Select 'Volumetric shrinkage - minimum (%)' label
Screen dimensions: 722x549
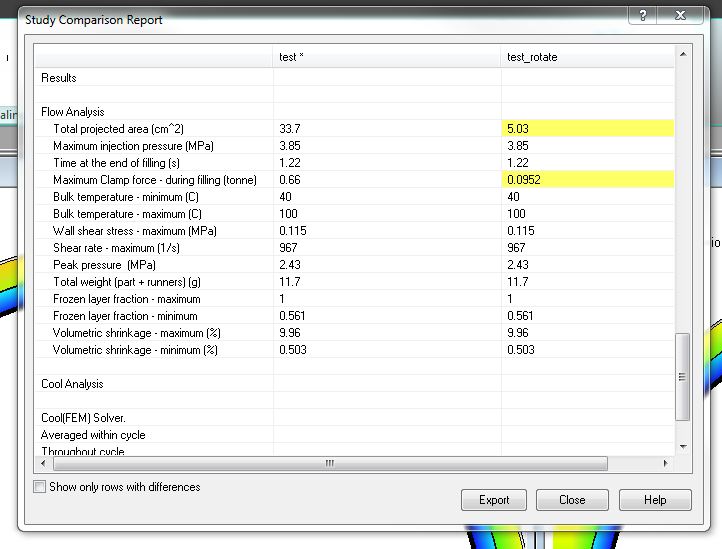(135, 350)
